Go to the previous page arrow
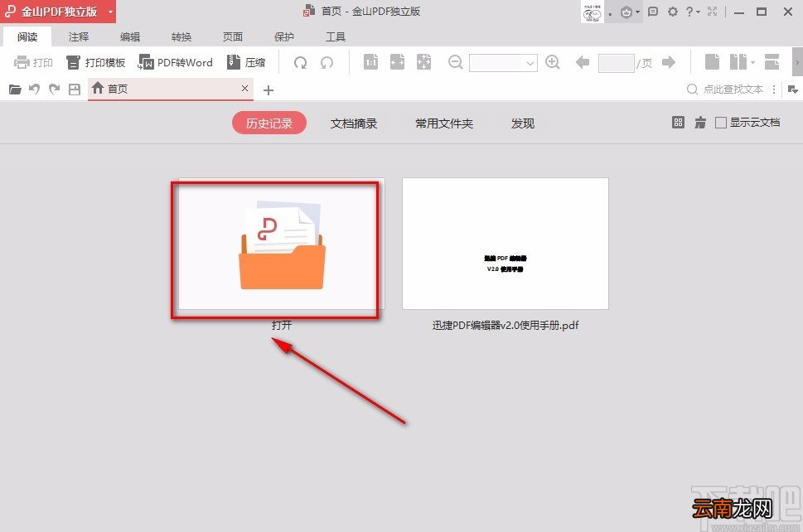This screenshot has height=532, width=803. tap(583, 62)
